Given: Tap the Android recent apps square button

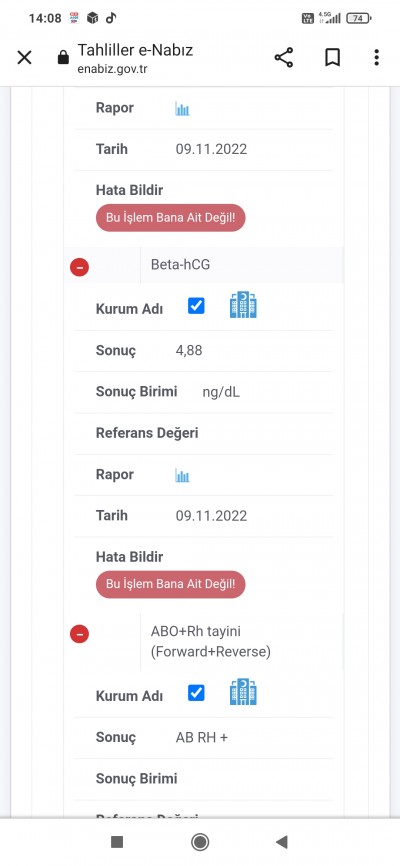Looking at the screenshot, I should pyautogui.click(x=117, y=842).
